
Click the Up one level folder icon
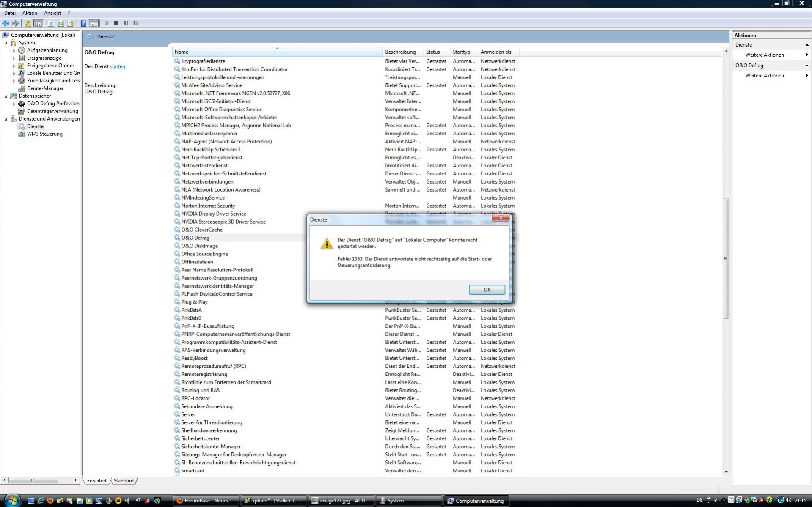click(x=28, y=23)
